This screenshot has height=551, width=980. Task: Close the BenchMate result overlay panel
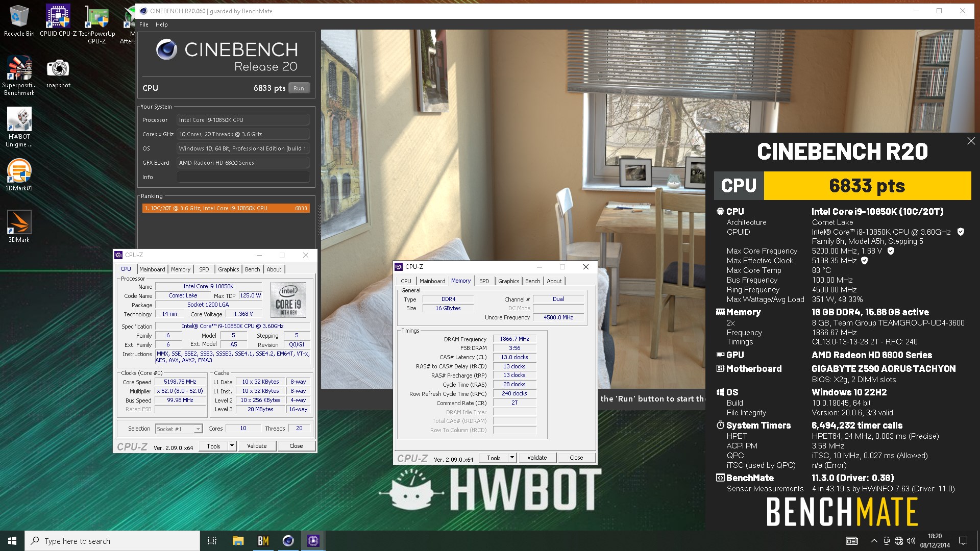coord(971,141)
